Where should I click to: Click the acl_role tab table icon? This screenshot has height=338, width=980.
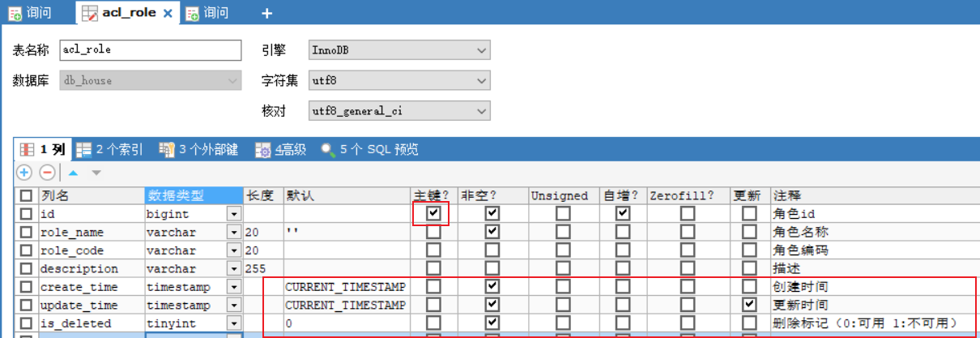pyautogui.click(x=91, y=13)
